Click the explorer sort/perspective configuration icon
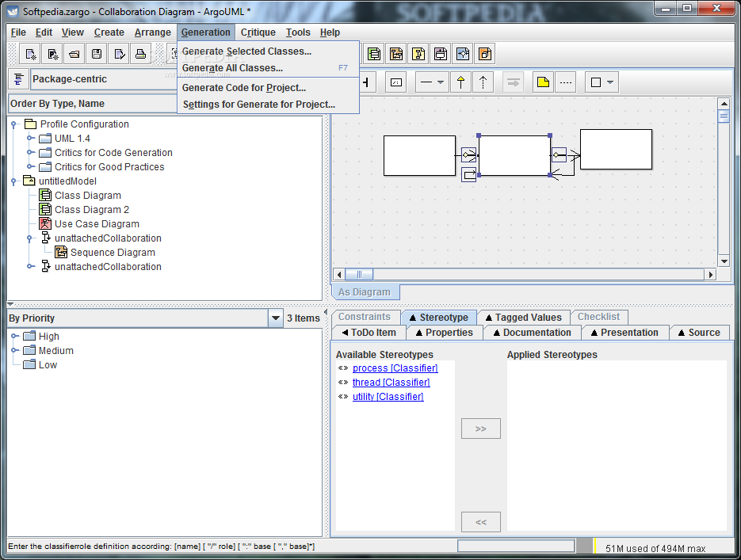 (18, 79)
